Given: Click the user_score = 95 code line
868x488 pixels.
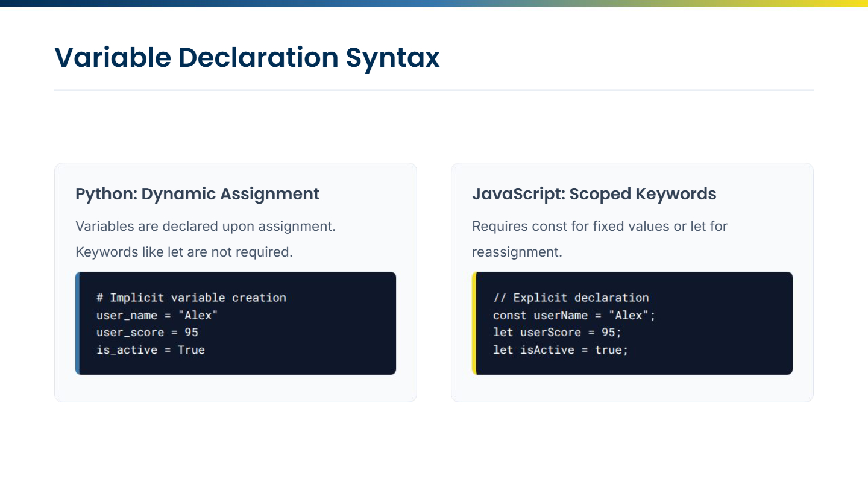Looking at the screenshot, I should (147, 333).
